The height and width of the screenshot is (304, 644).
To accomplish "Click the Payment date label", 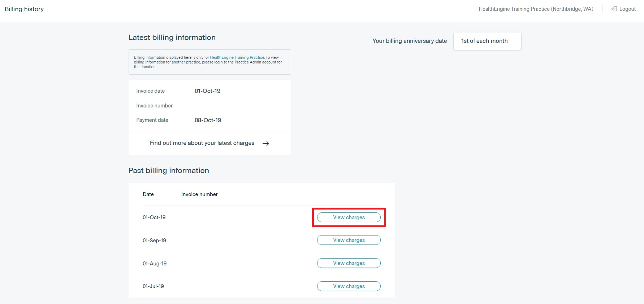I will pyautogui.click(x=152, y=120).
